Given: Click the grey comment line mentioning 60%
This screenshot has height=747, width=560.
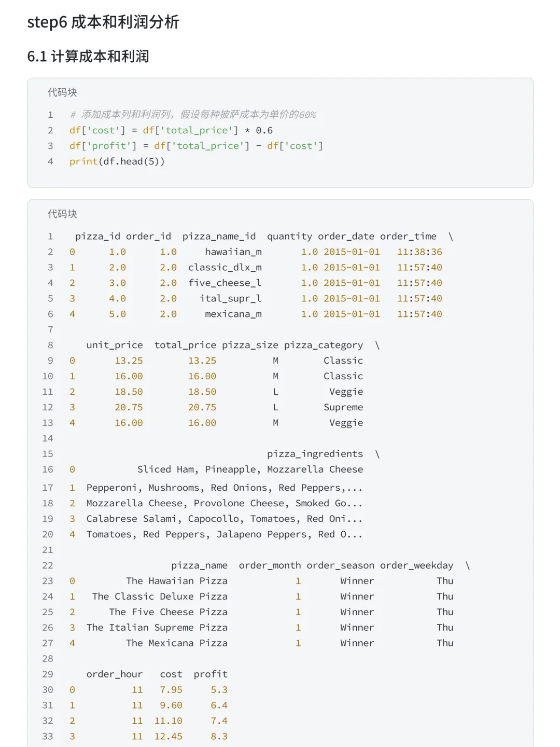Looking at the screenshot, I should pyautogui.click(x=193, y=115).
